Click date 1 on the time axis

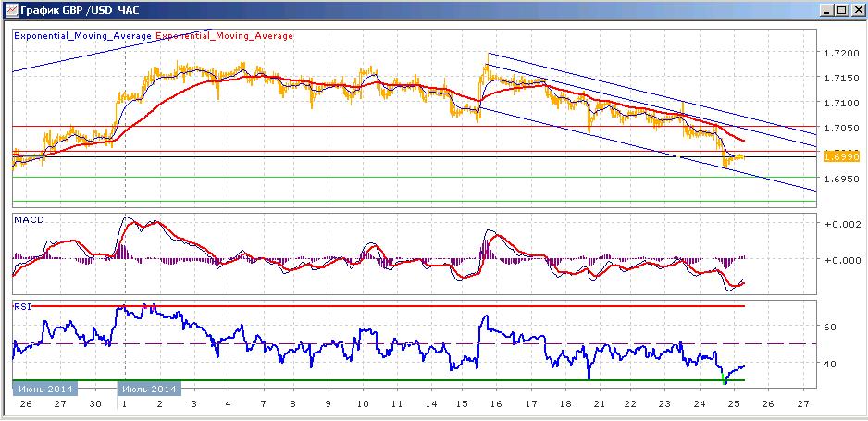point(125,404)
